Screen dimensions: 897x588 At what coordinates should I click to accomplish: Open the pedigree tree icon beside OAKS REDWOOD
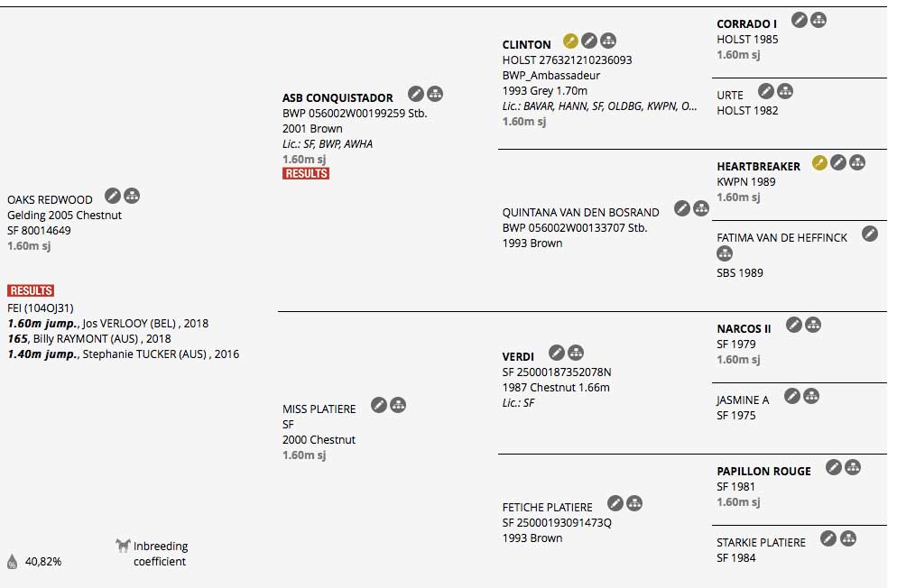[132, 196]
